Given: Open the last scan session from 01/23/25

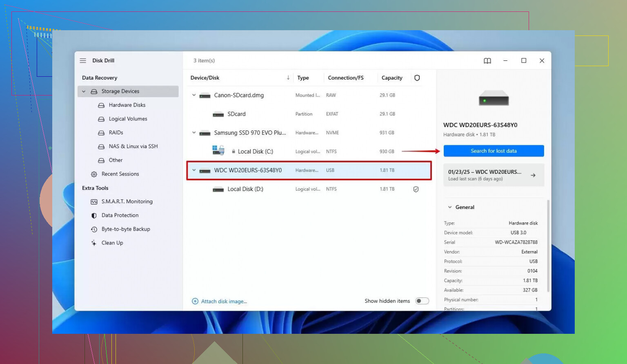Looking at the screenshot, I should [x=494, y=175].
